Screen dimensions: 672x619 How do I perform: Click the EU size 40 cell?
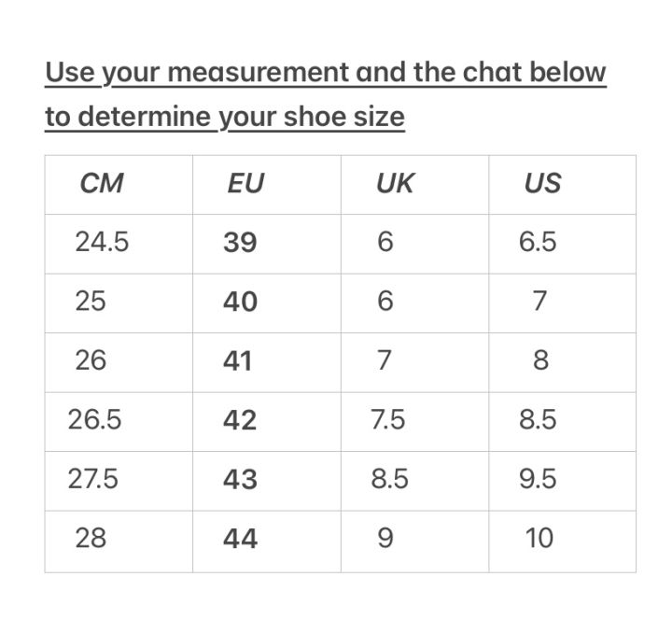pyautogui.click(x=240, y=302)
